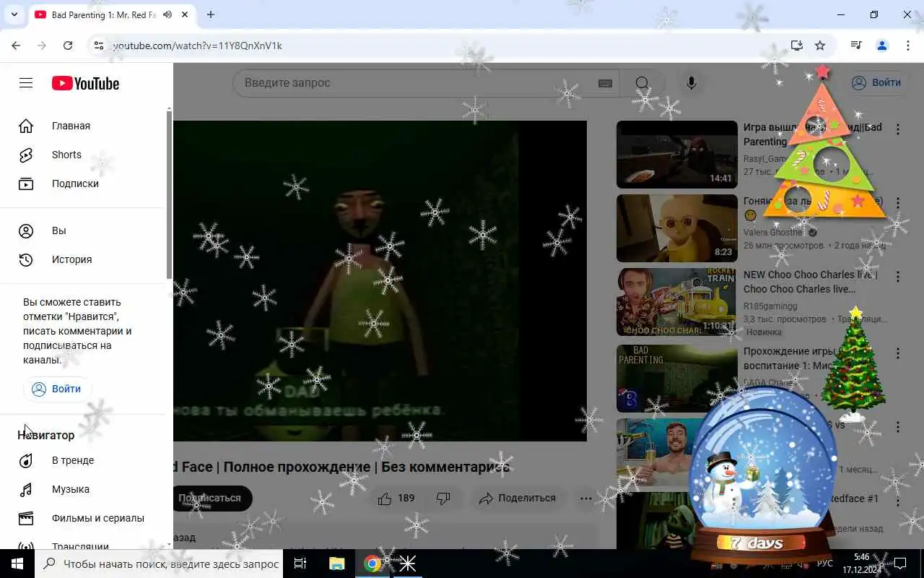This screenshot has height=578, width=924.
Task: Go to YouTube home via the logo
Action: (x=85, y=83)
